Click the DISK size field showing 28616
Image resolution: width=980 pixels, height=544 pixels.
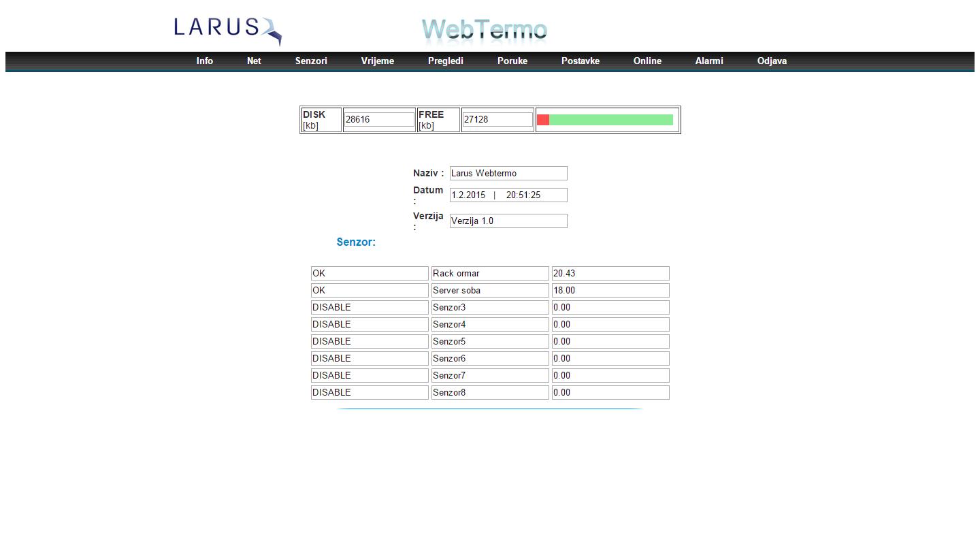(379, 120)
